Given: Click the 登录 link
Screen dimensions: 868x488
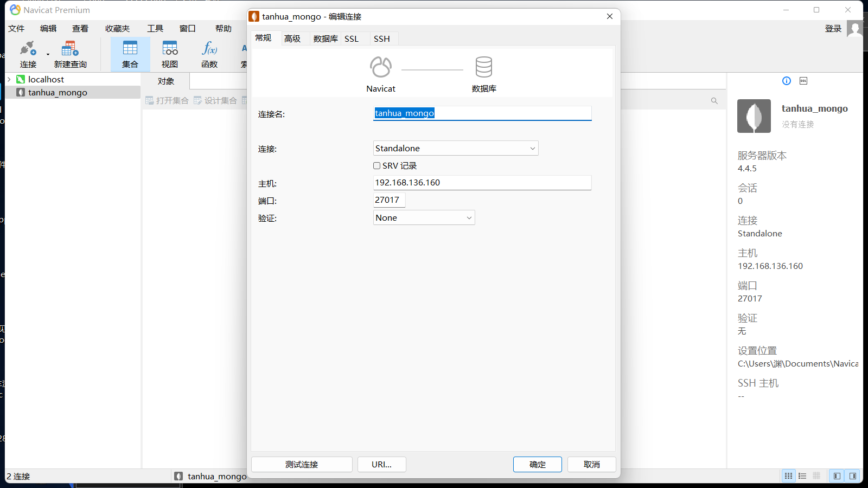Looking at the screenshot, I should click(833, 29).
